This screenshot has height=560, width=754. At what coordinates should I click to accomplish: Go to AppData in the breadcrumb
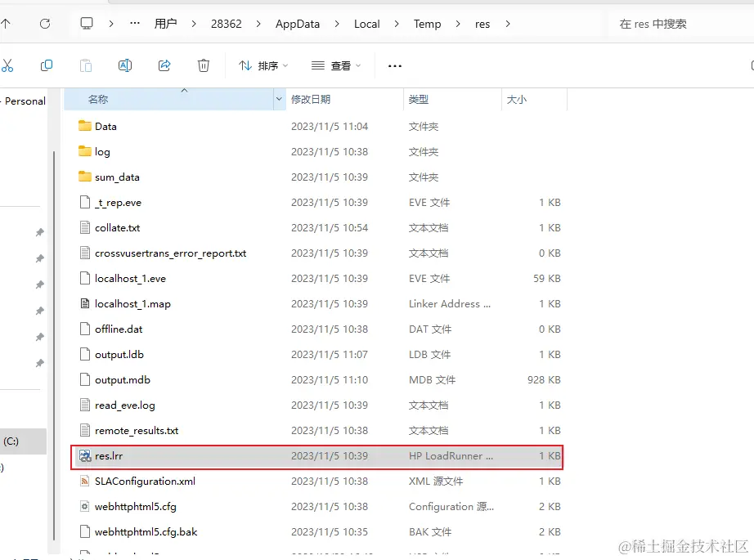point(298,24)
